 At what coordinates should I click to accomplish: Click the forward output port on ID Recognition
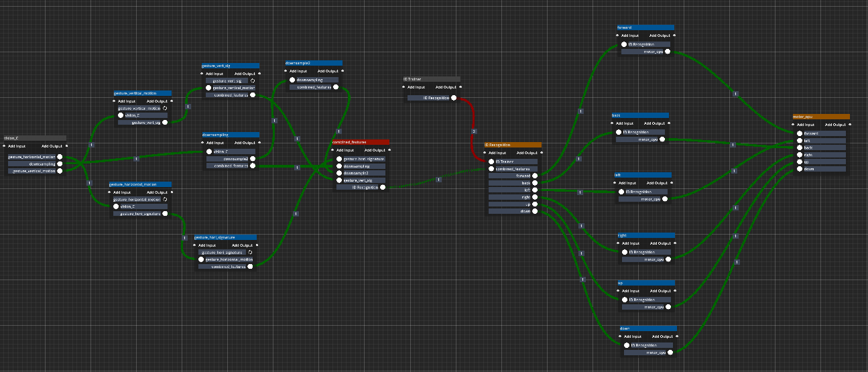point(534,176)
